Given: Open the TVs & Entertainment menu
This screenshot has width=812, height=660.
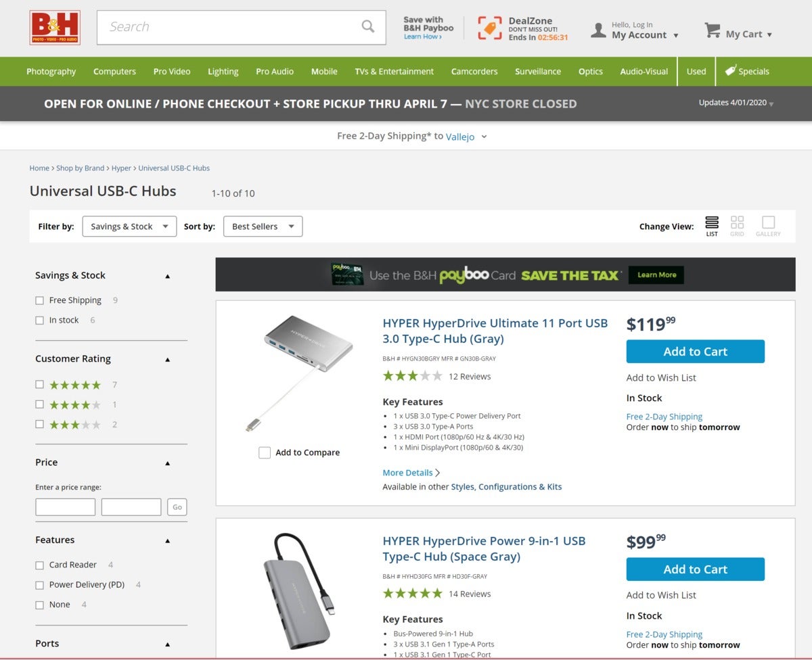Looking at the screenshot, I should click(x=394, y=71).
